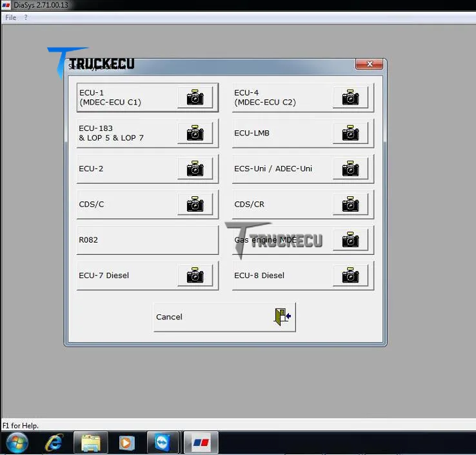Select ECU-4 (MDEC-ECU C2) controller type
Viewport: 476px width, 455px height.
(303, 97)
